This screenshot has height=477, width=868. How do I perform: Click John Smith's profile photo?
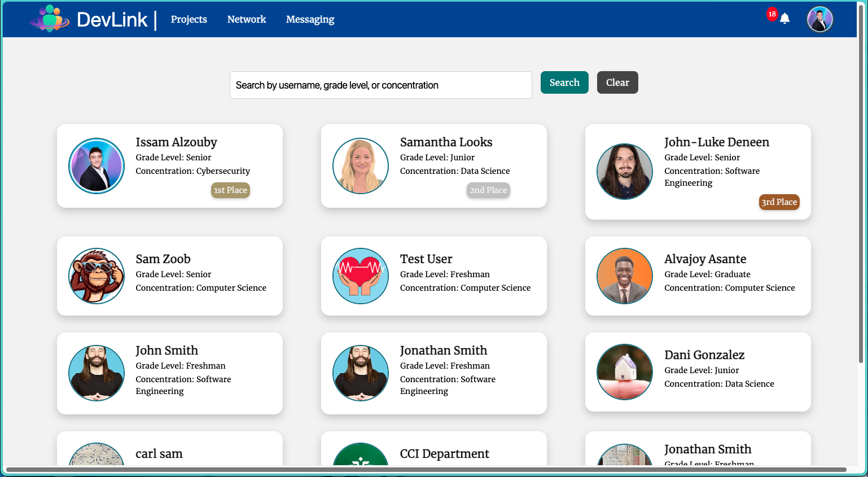click(97, 373)
